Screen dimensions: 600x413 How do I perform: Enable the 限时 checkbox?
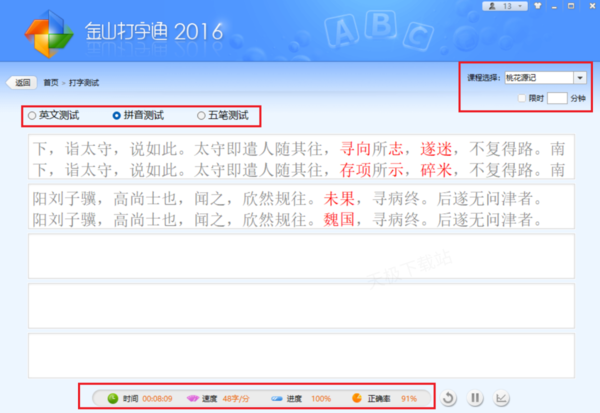(x=522, y=98)
